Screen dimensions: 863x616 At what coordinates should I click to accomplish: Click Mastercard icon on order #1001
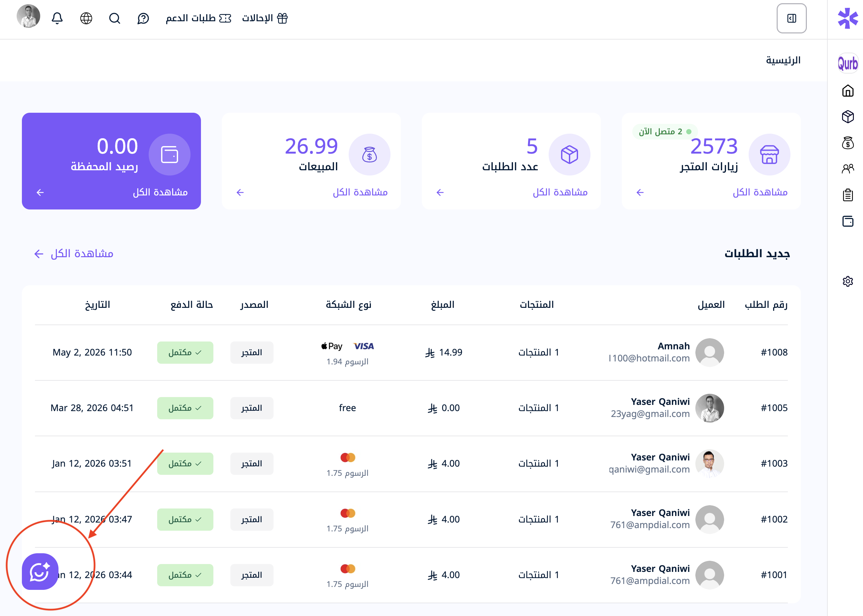(348, 569)
